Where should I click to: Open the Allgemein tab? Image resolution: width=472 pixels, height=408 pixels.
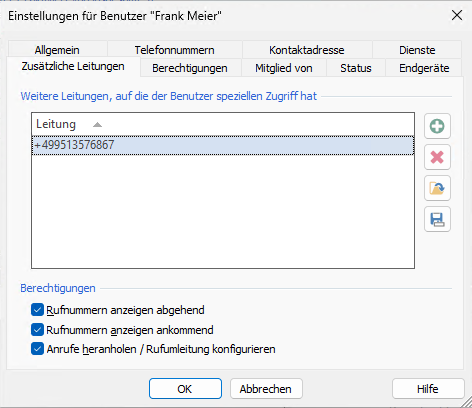pos(57,50)
